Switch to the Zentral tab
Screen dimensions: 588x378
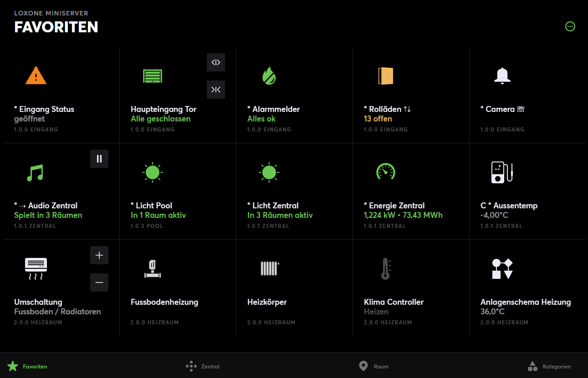click(x=203, y=366)
